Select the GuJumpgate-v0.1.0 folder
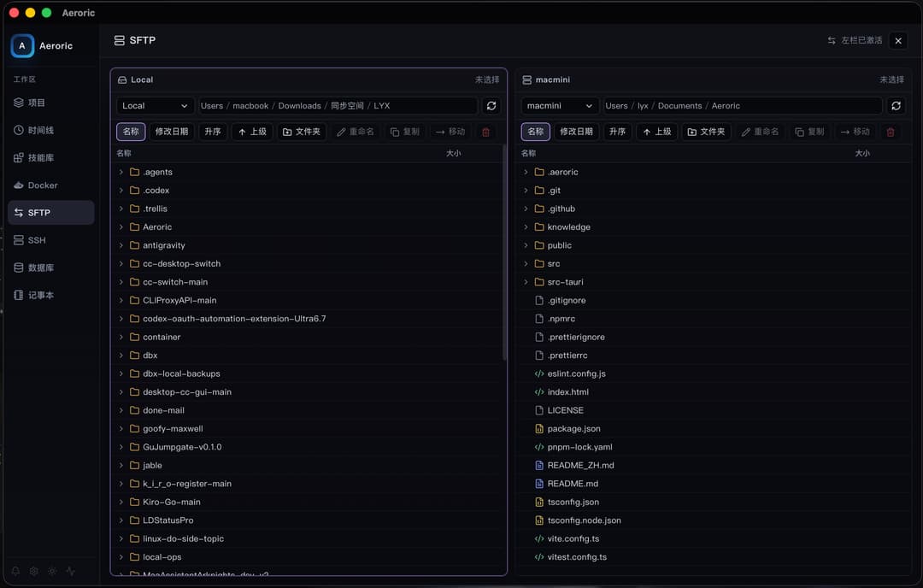Screen dimensions: 923x588 pos(308,447)
